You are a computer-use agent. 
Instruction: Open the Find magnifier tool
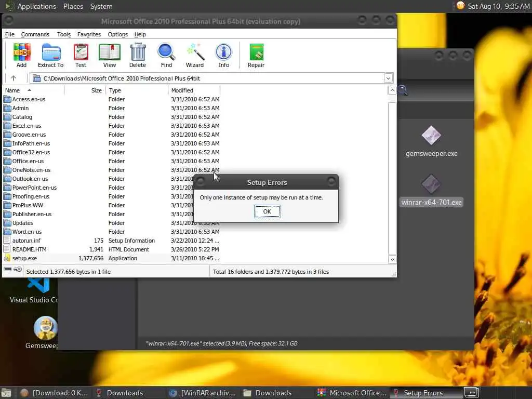pyautogui.click(x=166, y=55)
